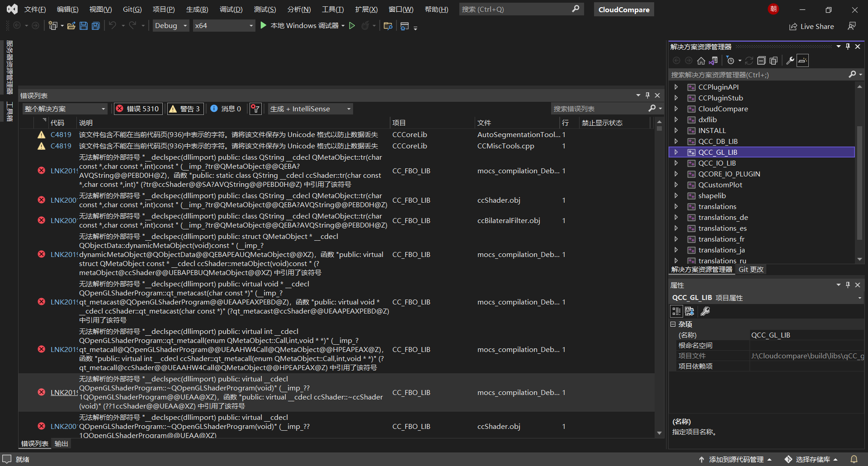Switch to the Git 更改 tab

click(751, 270)
